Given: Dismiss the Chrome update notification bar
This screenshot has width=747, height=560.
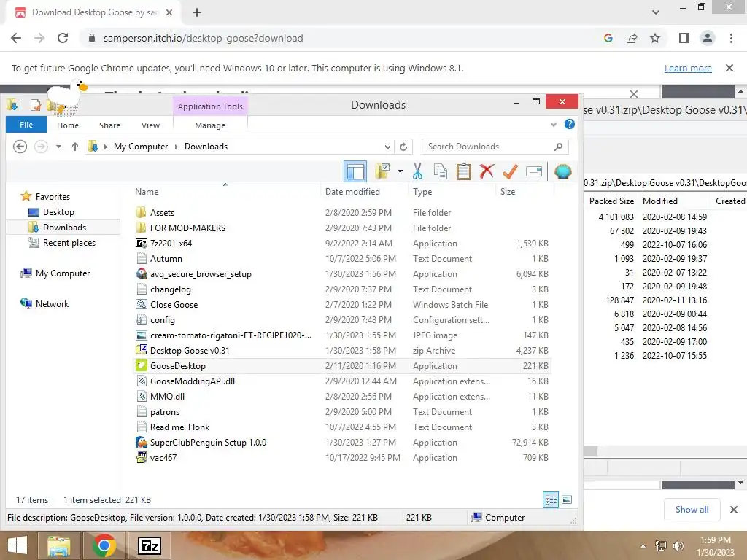Looking at the screenshot, I should 729,68.
